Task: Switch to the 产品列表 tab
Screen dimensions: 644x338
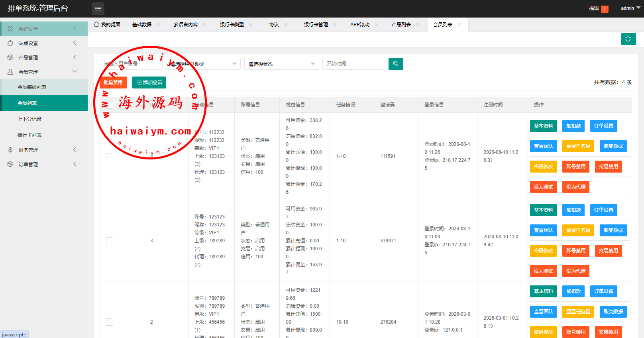Action: pos(401,25)
